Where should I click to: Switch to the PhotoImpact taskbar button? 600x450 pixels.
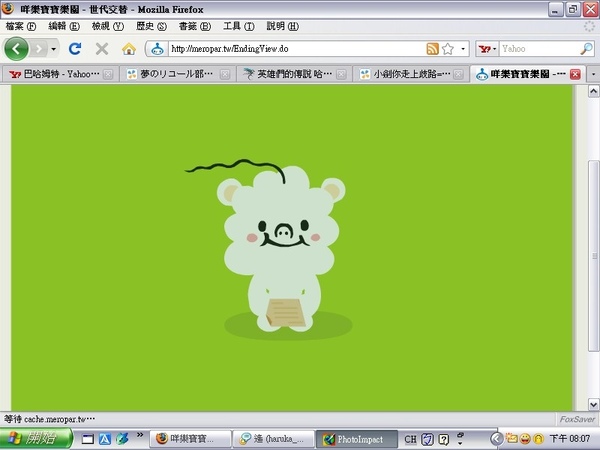(357, 439)
